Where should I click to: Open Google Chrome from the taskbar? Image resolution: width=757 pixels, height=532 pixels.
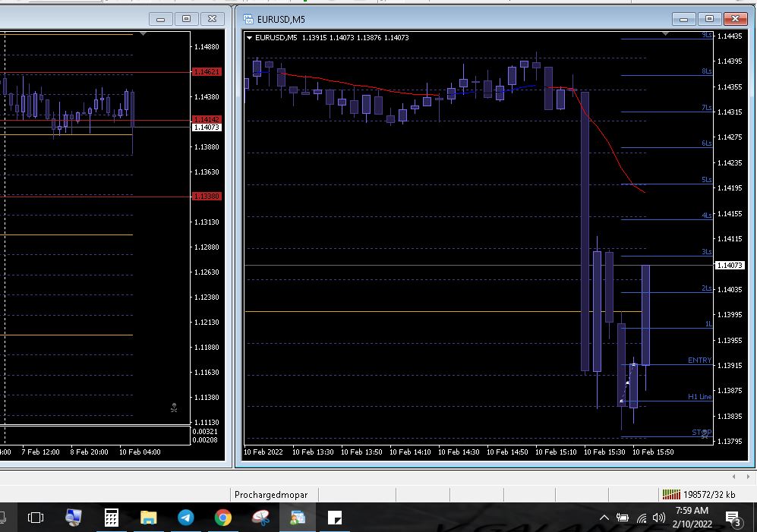tap(222, 518)
